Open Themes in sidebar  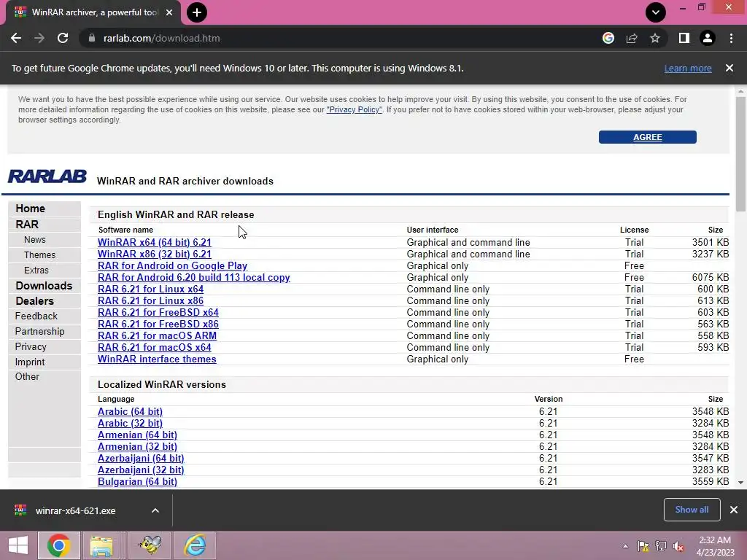coord(39,254)
